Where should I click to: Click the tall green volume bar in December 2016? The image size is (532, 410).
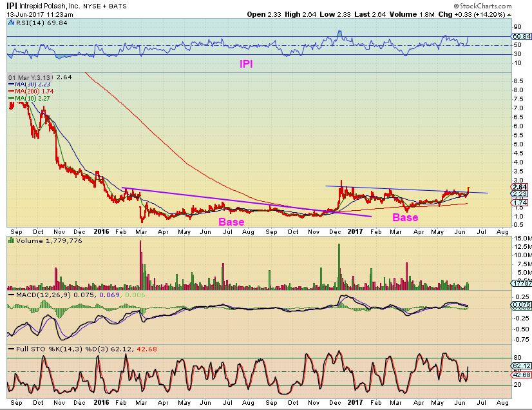coord(339,266)
